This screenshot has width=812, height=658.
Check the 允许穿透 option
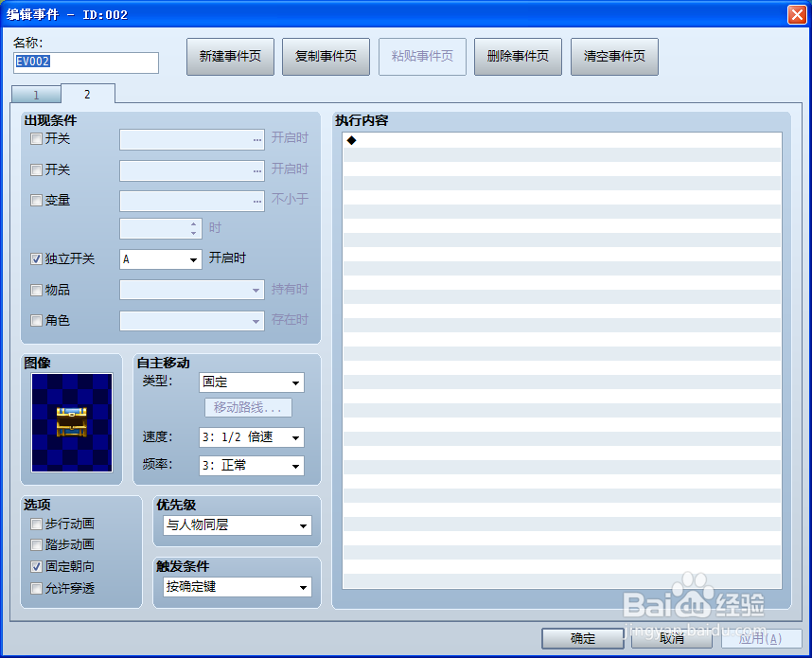pyautogui.click(x=36, y=589)
